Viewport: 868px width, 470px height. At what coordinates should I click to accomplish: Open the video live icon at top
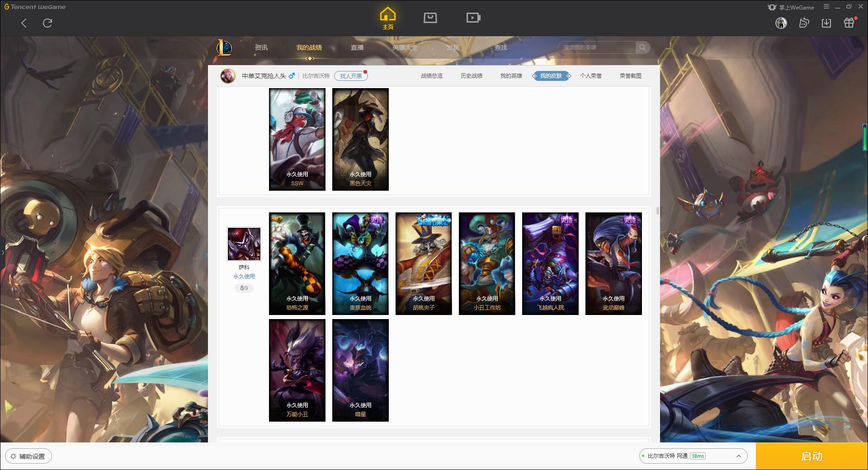(473, 18)
